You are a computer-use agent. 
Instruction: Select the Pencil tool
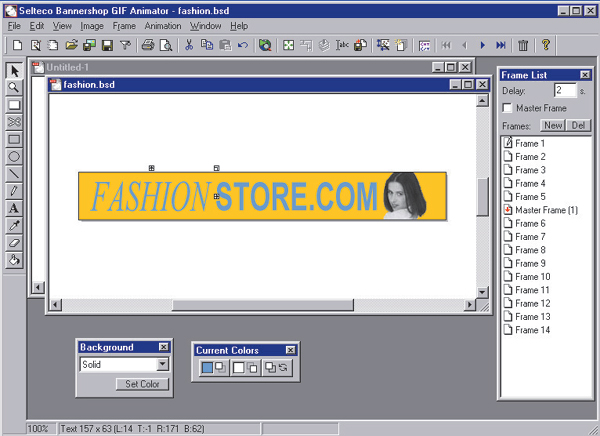14,191
